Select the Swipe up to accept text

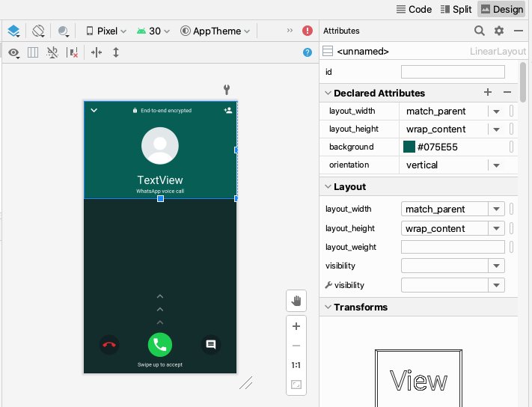[160, 364]
